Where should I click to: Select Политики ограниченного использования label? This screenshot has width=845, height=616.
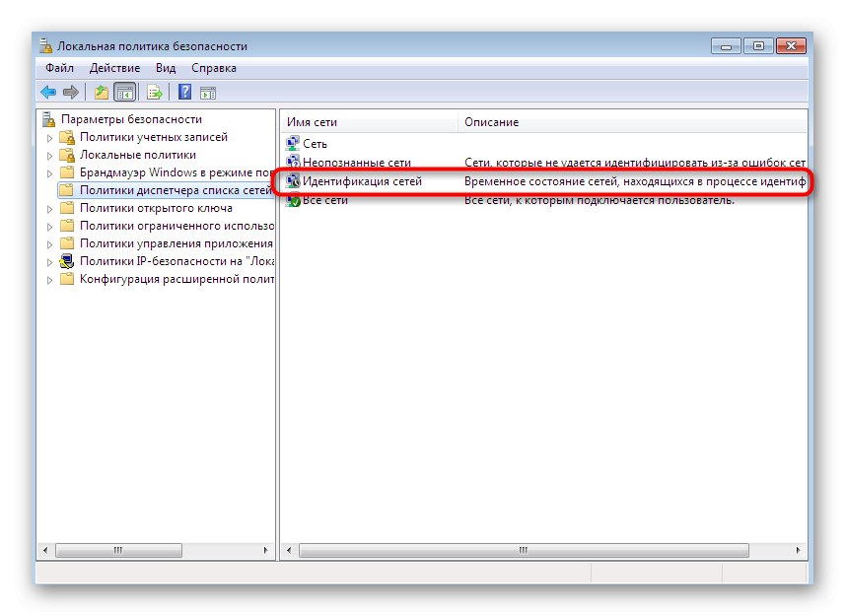pos(176,226)
